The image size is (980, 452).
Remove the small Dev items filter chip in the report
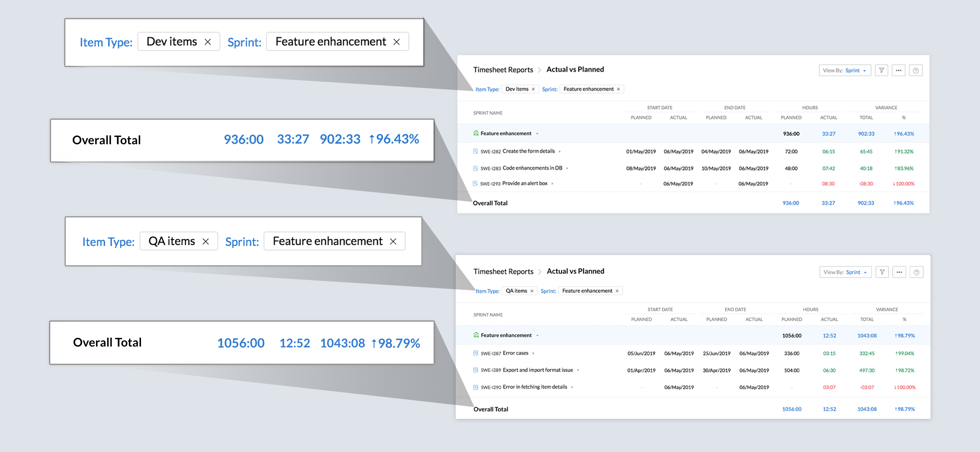(533, 89)
